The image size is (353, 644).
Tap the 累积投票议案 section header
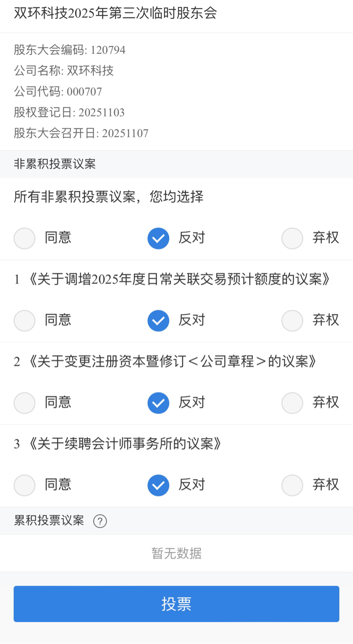(49, 521)
